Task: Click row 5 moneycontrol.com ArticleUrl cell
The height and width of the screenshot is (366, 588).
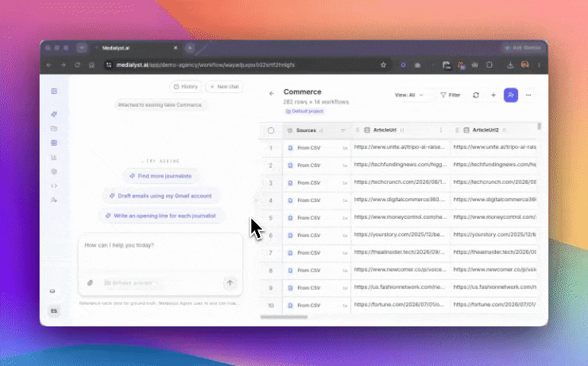Action: coord(400,217)
